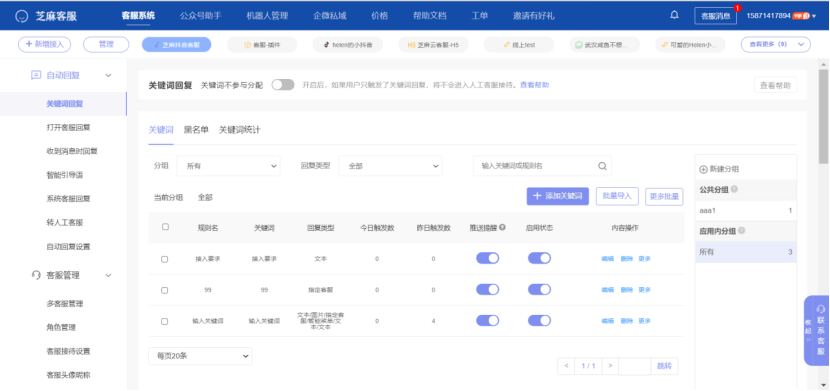Click the 芝麻客服 logo icon

21,16
